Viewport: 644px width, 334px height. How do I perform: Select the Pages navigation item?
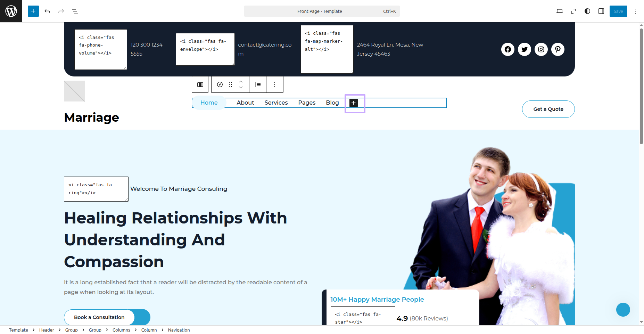pos(307,103)
